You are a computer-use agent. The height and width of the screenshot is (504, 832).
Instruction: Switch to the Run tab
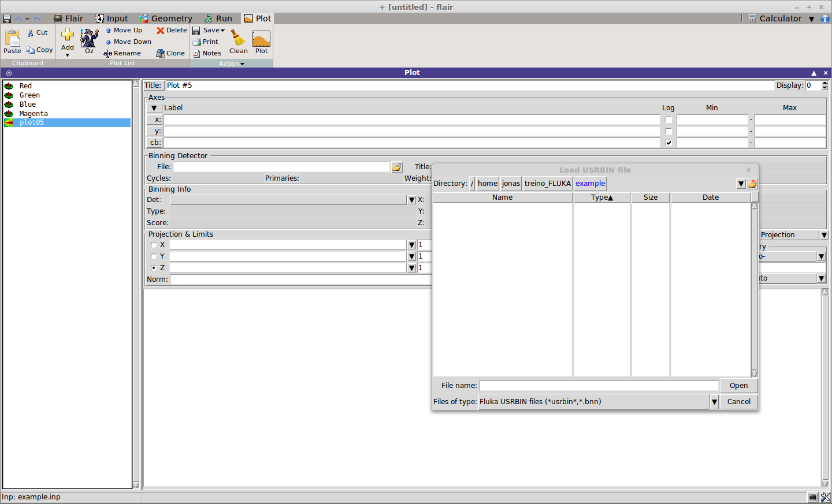coord(218,18)
